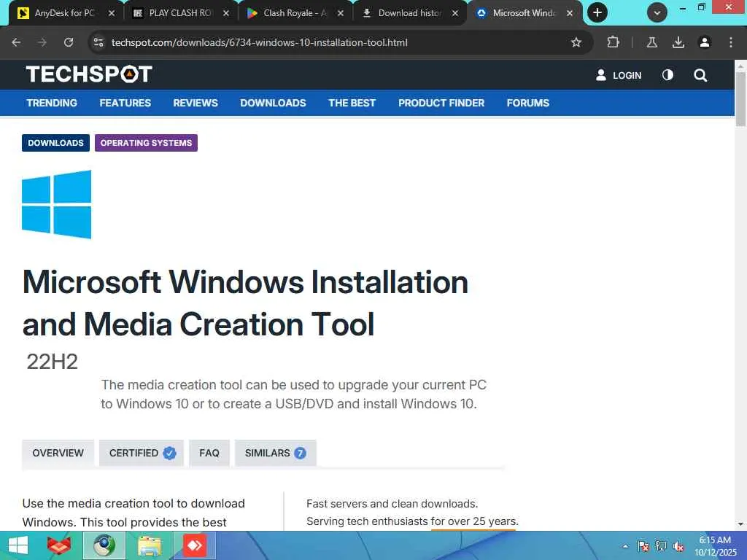Open site information icon in address bar
This screenshot has height=560, width=747.
98,42
